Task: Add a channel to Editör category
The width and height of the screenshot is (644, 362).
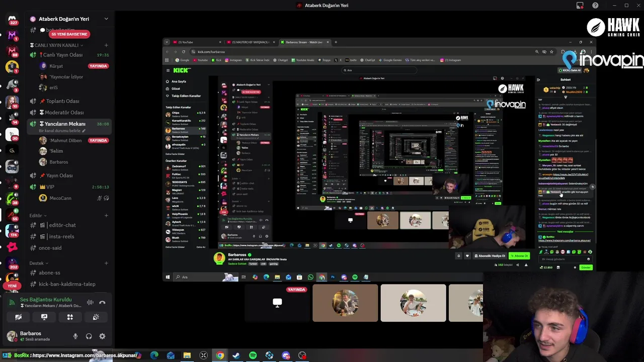Action: [x=106, y=216]
